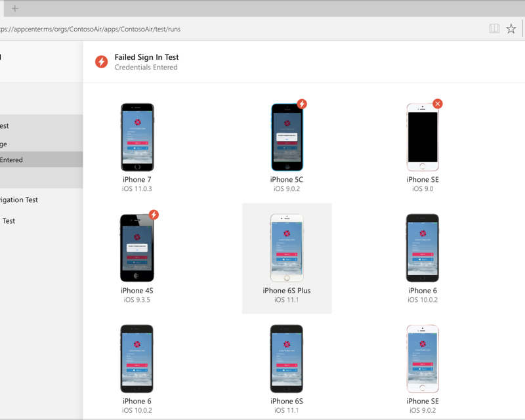
Task: Open the black-screen iPhone SE iOS 9.0 device
Action: point(423,138)
